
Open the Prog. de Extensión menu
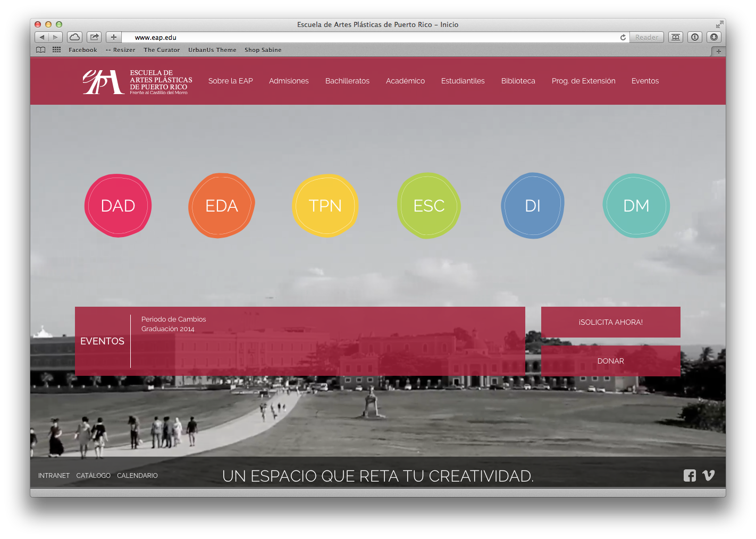[x=583, y=81]
